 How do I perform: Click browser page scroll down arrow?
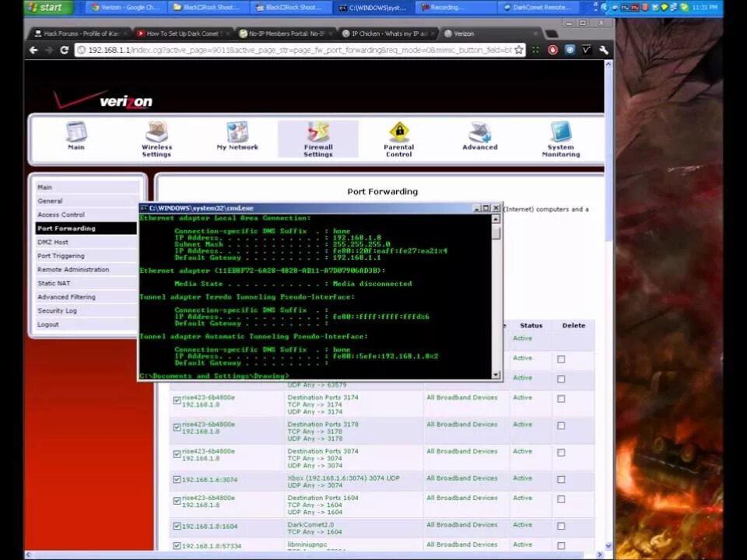(x=608, y=546)
